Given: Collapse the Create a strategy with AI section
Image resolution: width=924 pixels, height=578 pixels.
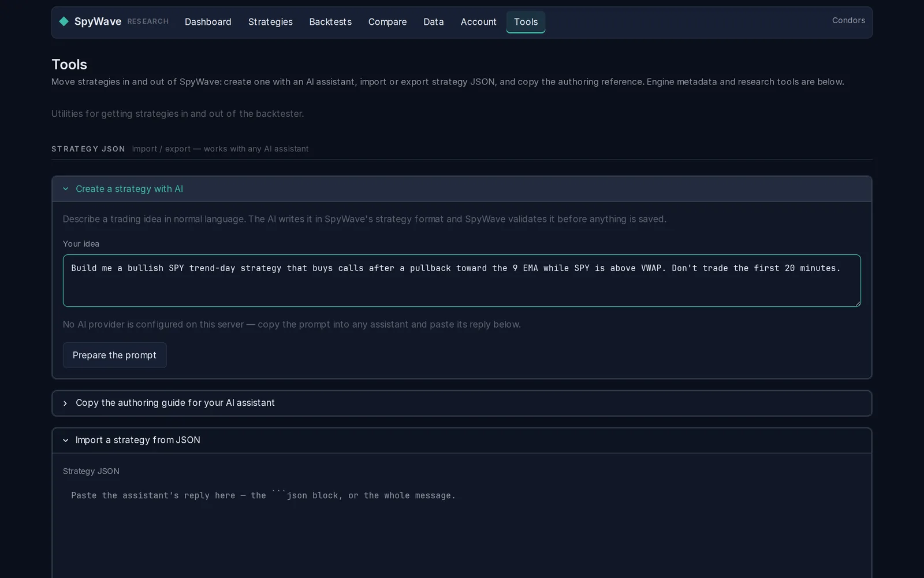Looking at the screenshot, I should tap(461, 189).
